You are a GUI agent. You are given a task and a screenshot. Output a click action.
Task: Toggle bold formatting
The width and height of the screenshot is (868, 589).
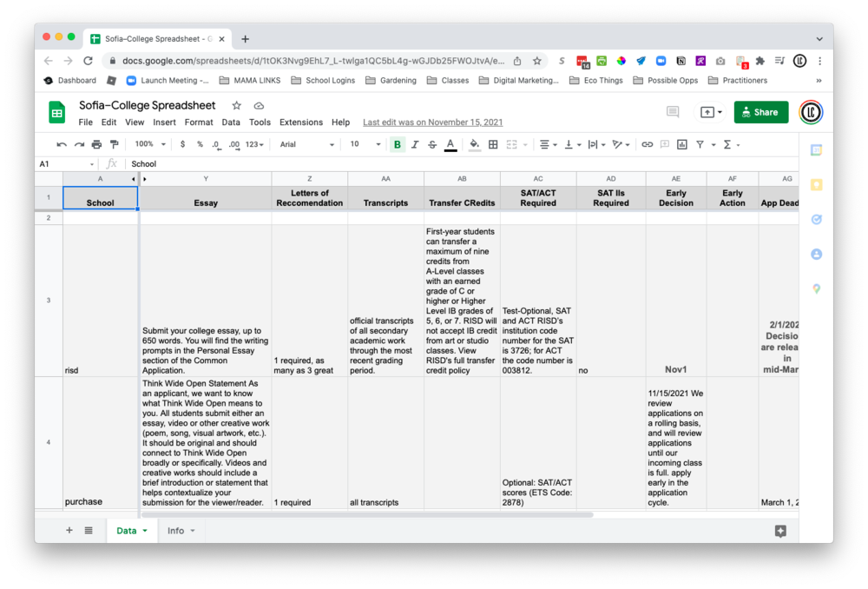pos(397,144)
